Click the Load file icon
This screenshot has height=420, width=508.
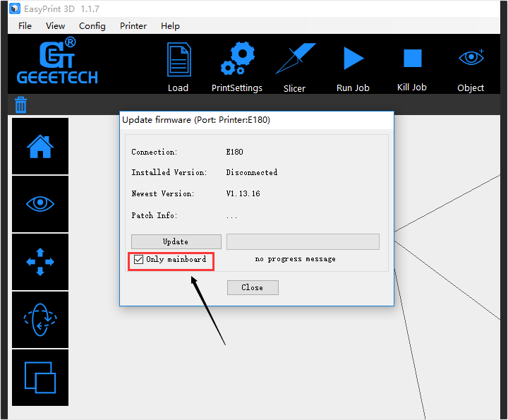(179, 60)
